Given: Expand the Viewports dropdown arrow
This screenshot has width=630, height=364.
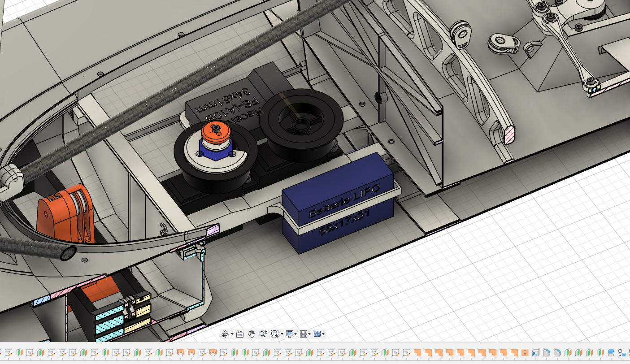Looking at the screenshot, I should 323,334.
